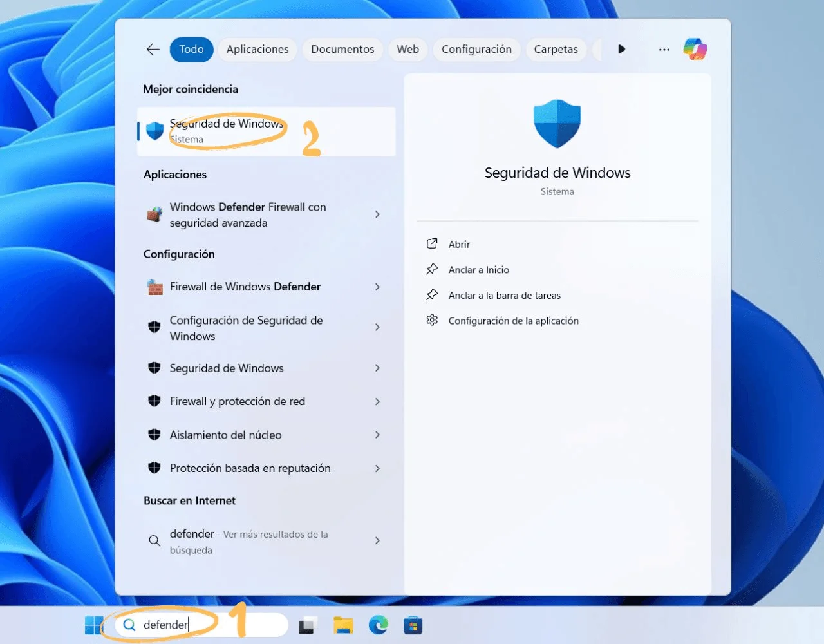Open the Seguridad de Windows best match
The image size is (824, 644).
click(x=225, y=131)
